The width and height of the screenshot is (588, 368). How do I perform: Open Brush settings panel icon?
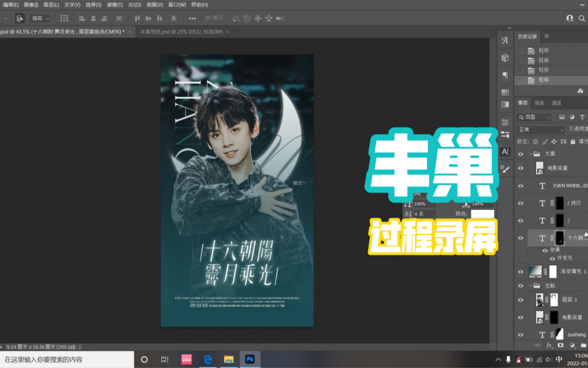tap(505, 169)
